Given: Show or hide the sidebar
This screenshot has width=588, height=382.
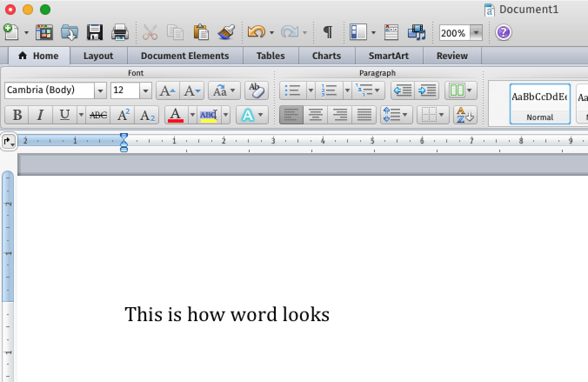Looking at the screenshot, I should pos(358,32).
